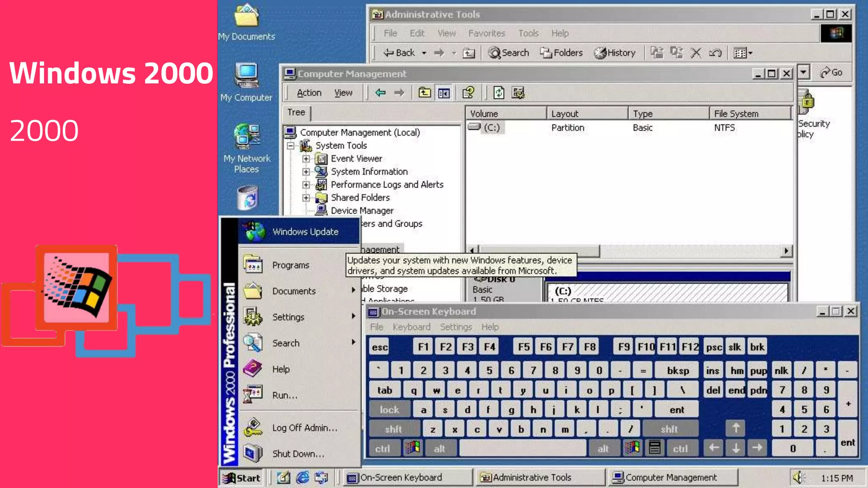Open History in Administrative Tools toolbar
This screenshot has height=488, width=868.
tap(615, 53)
